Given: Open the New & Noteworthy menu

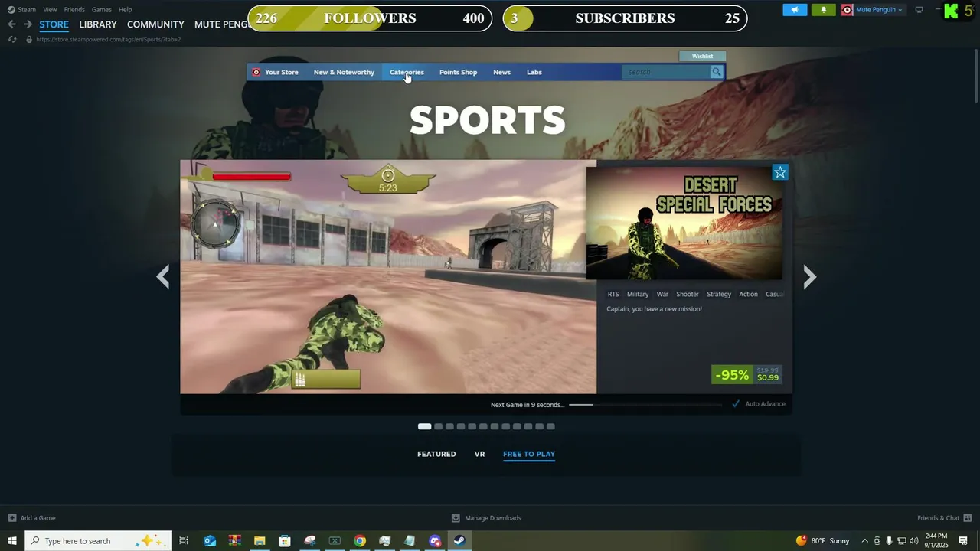Looking at the screenshot, I should [x=344, y=72].
